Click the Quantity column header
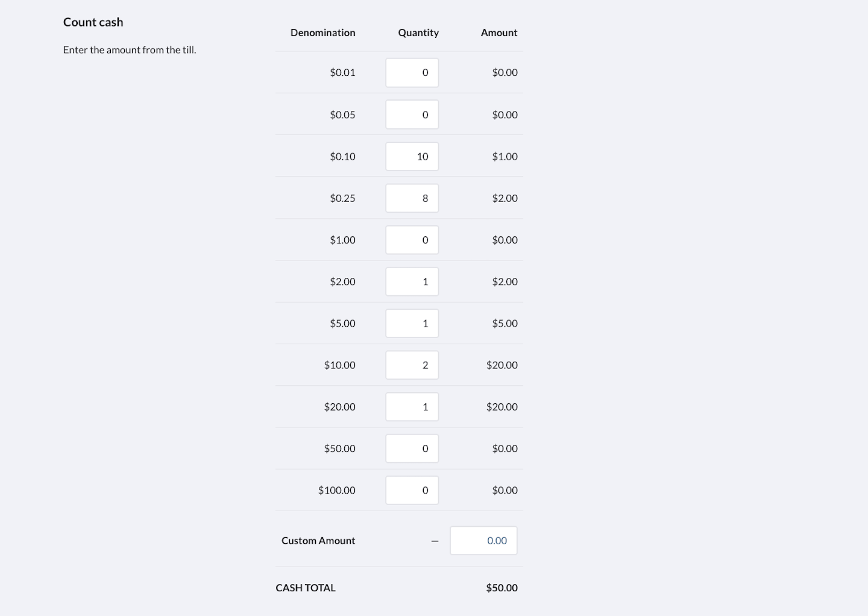868x616 pixels. (418, 33)
